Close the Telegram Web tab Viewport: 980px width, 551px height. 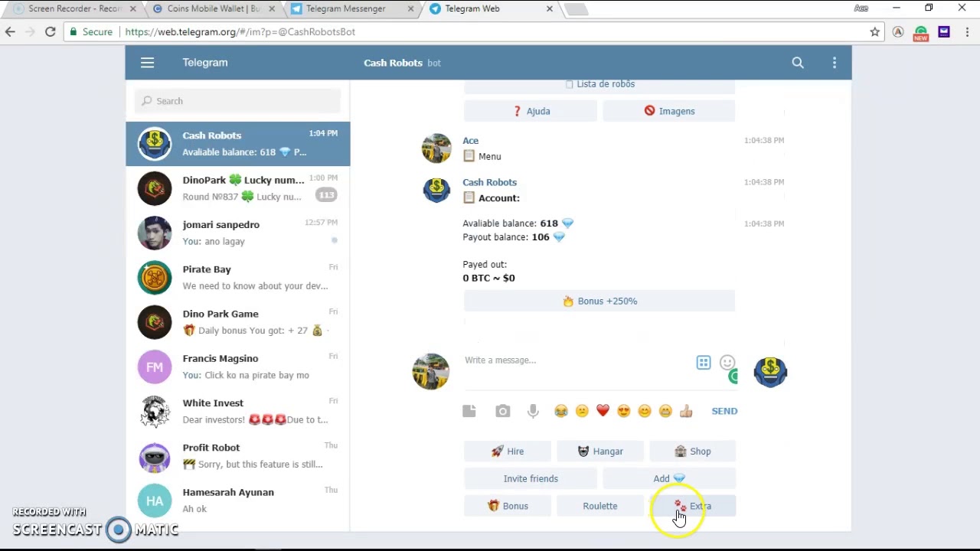coord(549,9)
